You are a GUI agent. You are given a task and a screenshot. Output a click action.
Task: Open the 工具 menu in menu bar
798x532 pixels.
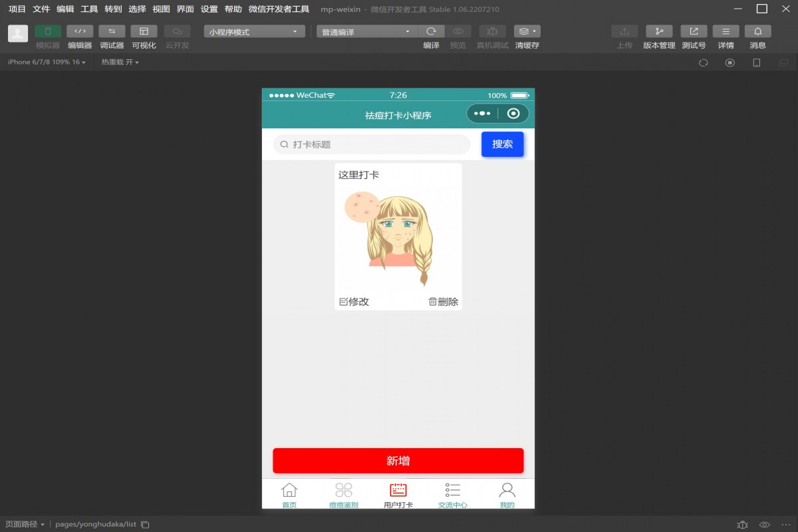pyautogui.click(x=88, y=9)
